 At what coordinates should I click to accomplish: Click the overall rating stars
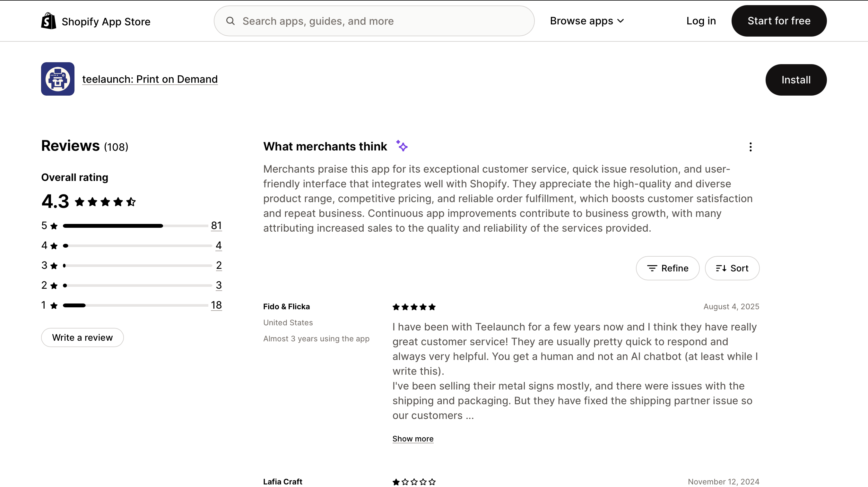click(x=105, y=202)
